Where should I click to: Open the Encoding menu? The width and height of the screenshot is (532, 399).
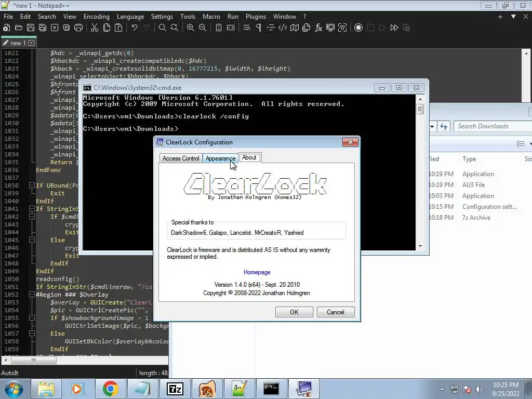pyautogui.click(x=97, y=16)
